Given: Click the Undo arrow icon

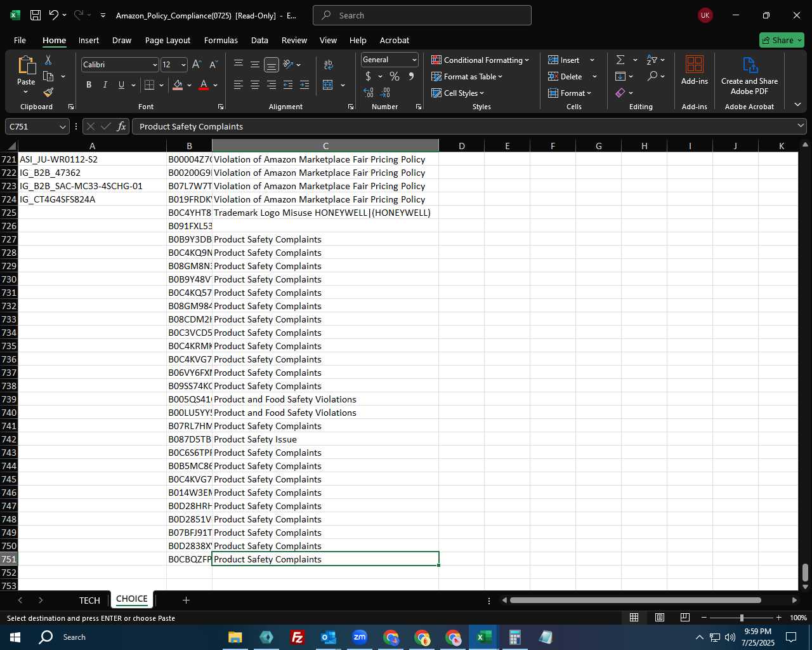Looking at the screenshot, I should point(54,15).
